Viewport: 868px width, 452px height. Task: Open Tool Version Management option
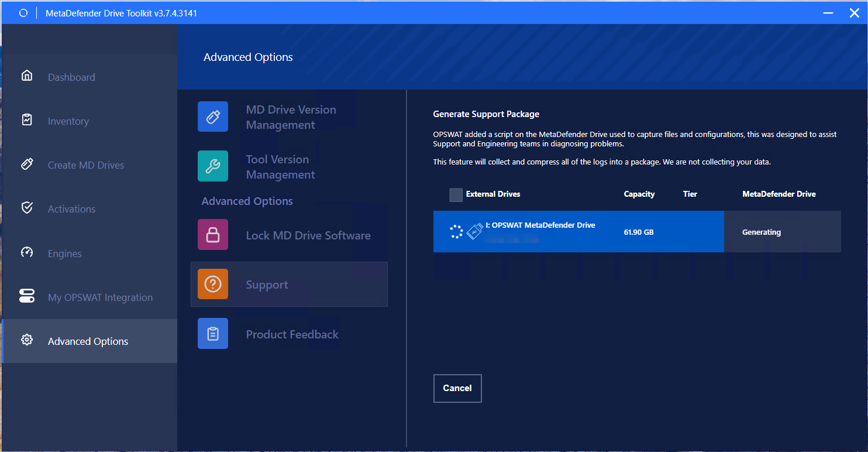tap(289, 166)
